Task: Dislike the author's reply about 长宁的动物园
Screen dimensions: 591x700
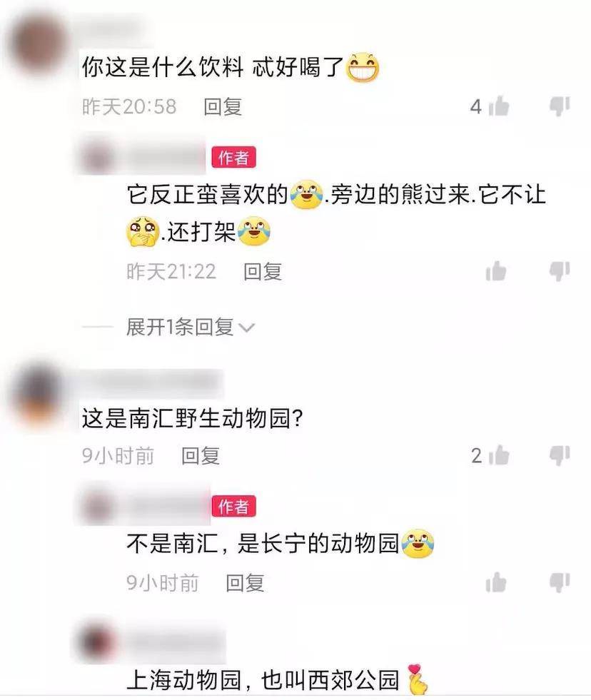Action: [x=560, y=582]
